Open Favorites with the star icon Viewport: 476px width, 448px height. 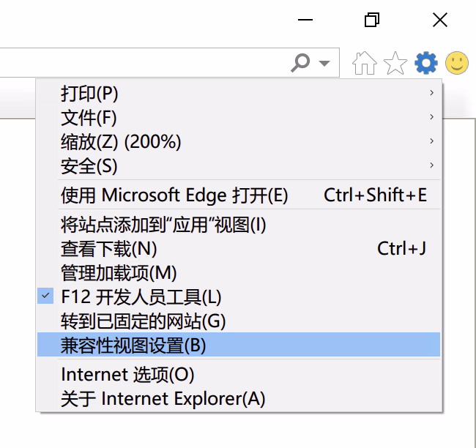(x=395, y=64)
